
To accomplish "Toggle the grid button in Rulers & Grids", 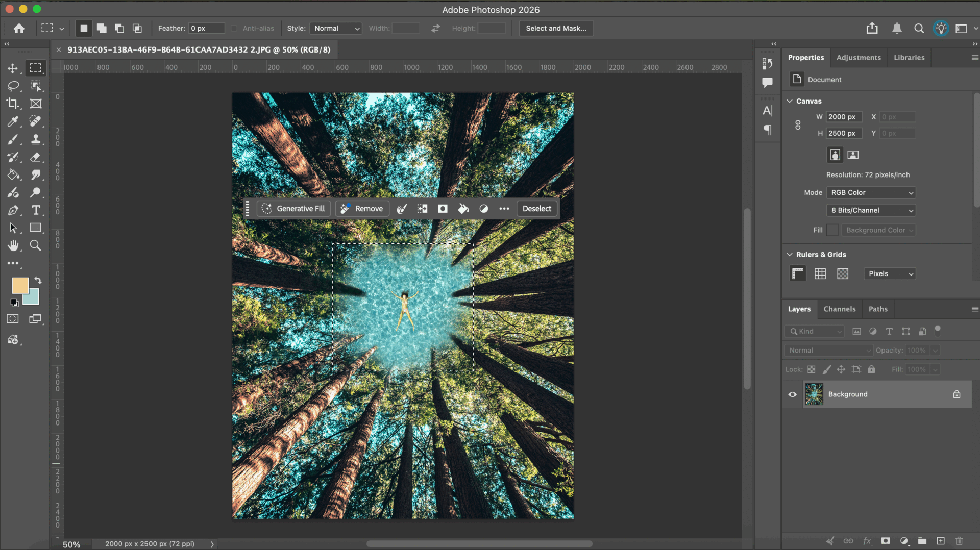I will 820,274.
